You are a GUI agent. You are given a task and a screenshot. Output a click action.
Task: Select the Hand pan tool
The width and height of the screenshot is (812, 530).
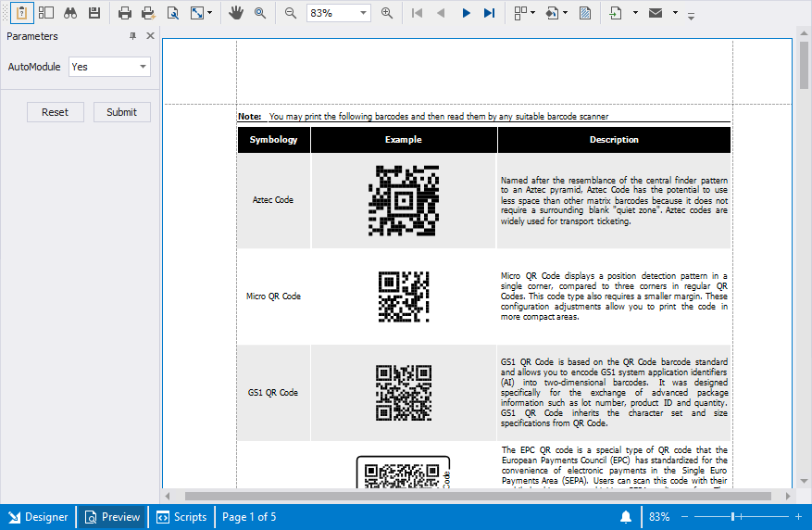pos(236,13)
